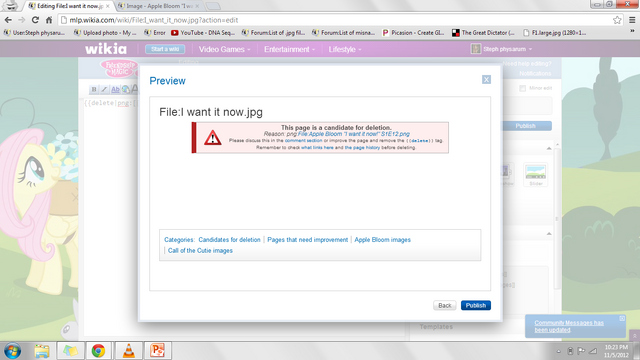Open the YouTube - DNA Seq bookmark
Image resolution: width=640 pixels, height=360 pixels.
pyautogui.click(x=203, y=32)
